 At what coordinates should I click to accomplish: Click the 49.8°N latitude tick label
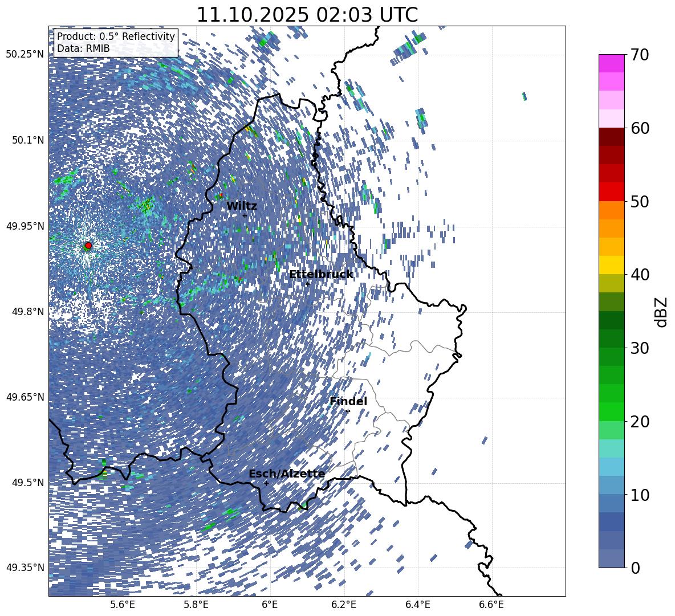tap(27, 312)
